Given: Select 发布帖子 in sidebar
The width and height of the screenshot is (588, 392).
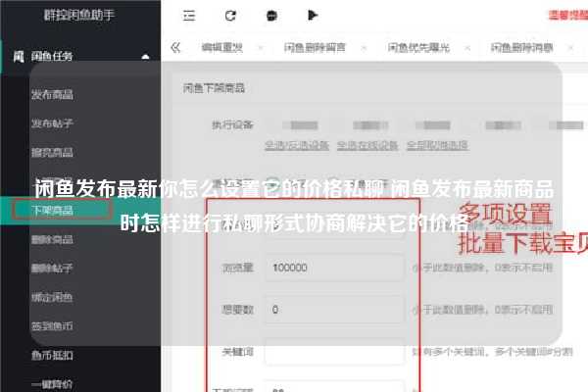Looking at the screenshot, I should (x=52, y=123).
